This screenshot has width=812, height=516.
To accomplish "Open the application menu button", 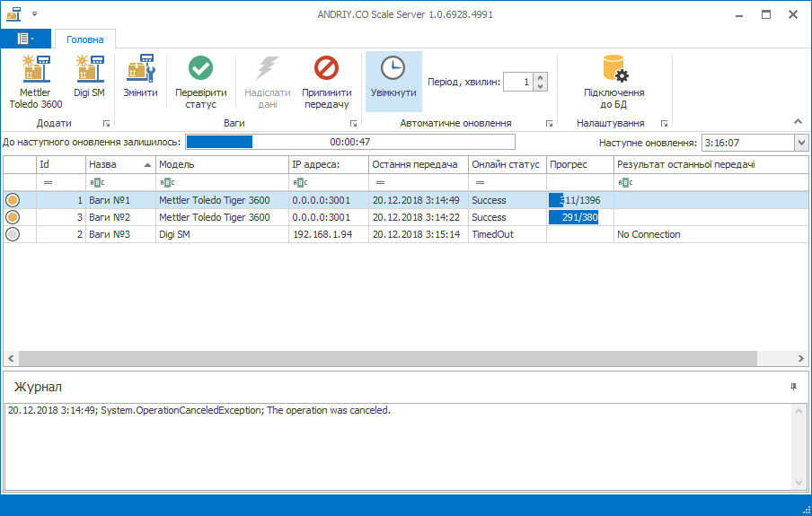I will 25,39.
